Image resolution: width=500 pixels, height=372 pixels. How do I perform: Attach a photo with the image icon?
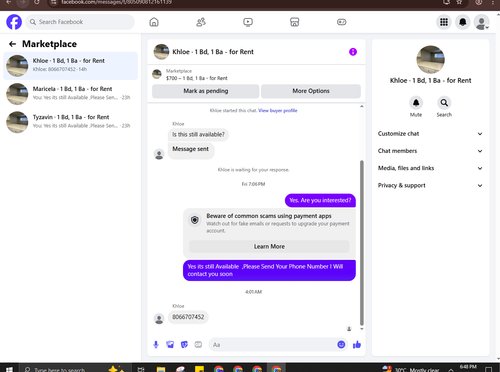tap(170, 345)
